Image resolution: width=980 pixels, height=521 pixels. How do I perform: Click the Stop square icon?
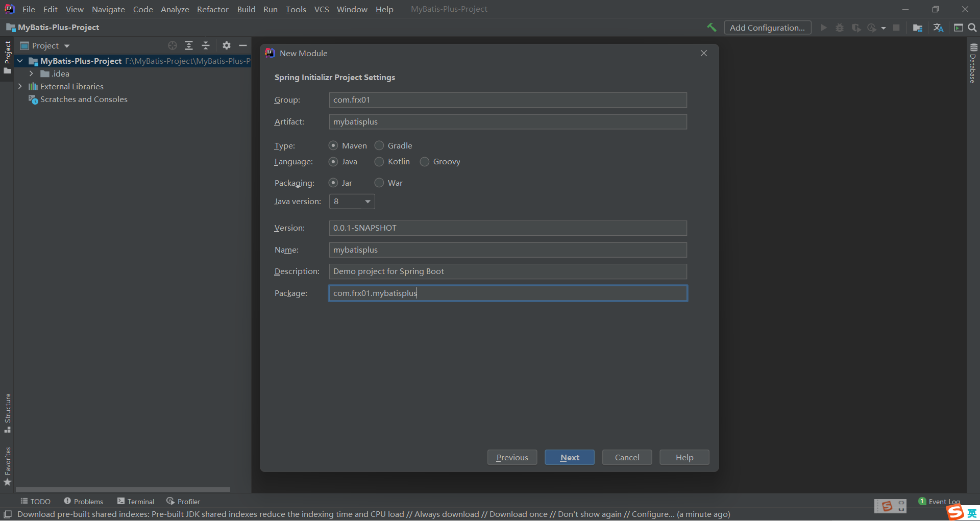tap(896, 28)
